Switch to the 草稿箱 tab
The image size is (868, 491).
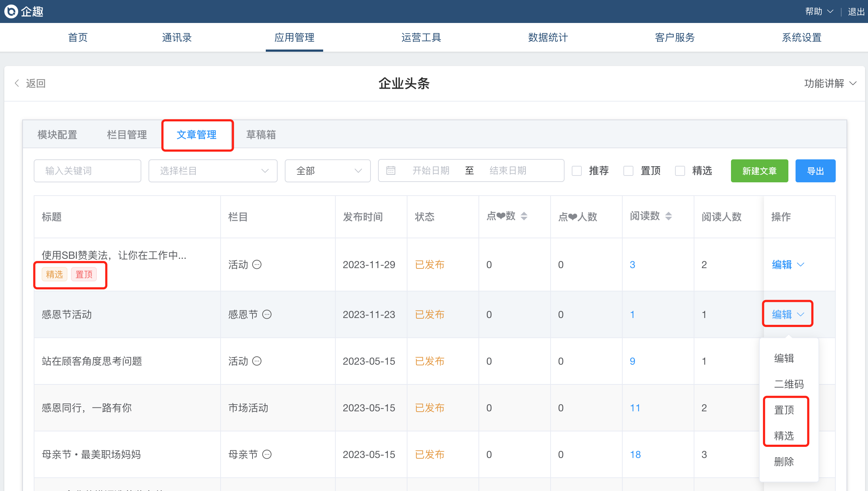(x=261, y=135)
